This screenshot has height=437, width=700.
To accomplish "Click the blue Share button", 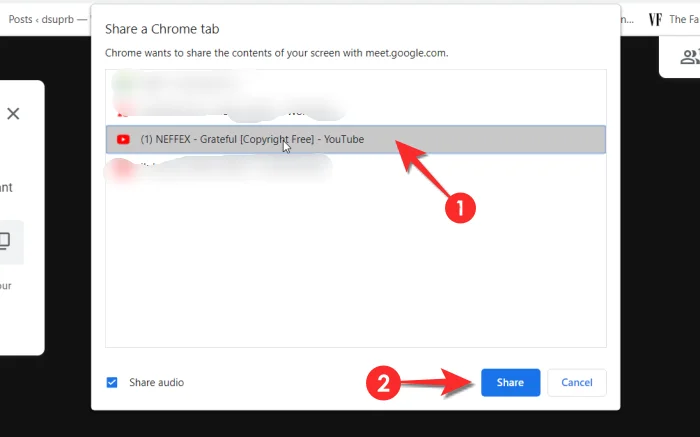I will point(510,383).
